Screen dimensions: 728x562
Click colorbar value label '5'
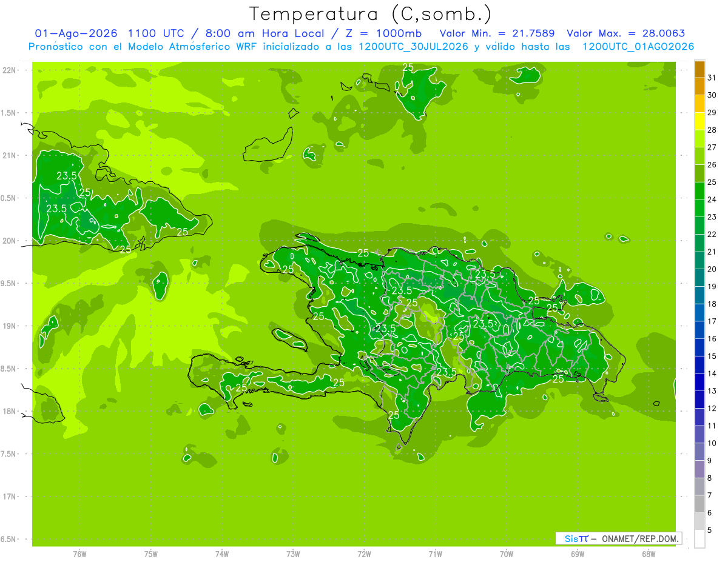[x=710, y=530]
